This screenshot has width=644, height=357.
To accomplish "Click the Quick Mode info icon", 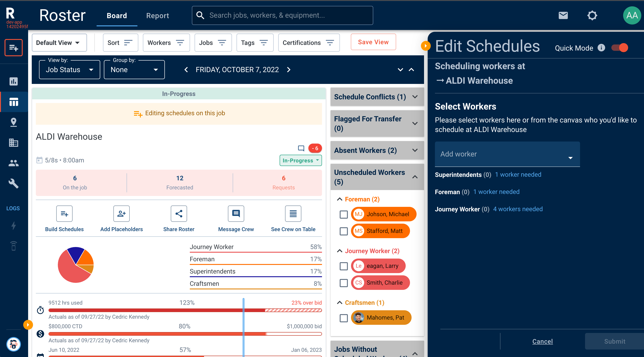I will (601, 47).
